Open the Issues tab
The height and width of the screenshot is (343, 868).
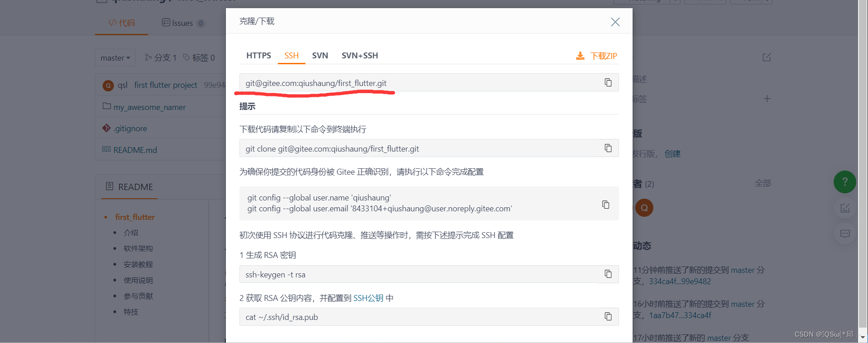(183, 23)
